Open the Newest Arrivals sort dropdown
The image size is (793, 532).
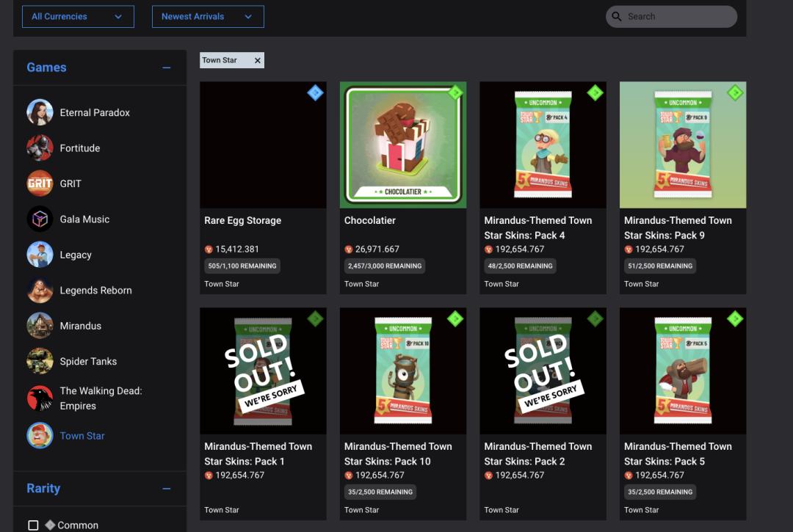tap(208, 17)
